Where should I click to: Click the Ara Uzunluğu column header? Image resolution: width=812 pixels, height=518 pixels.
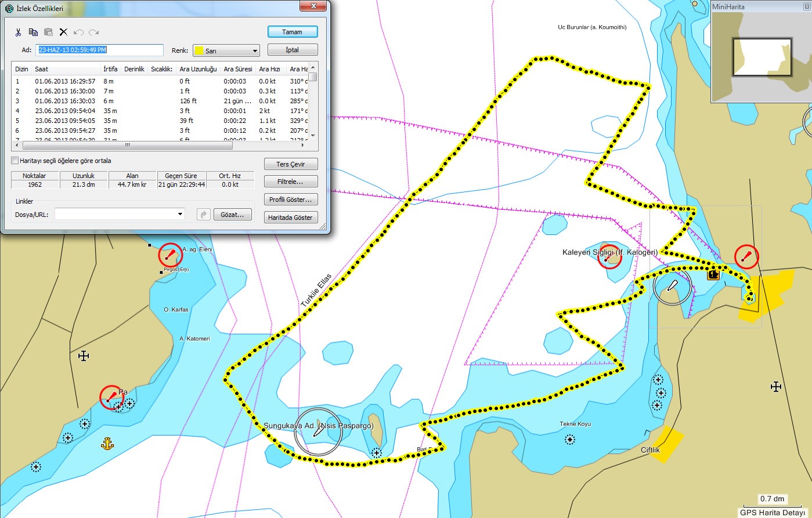coord(199,69)
